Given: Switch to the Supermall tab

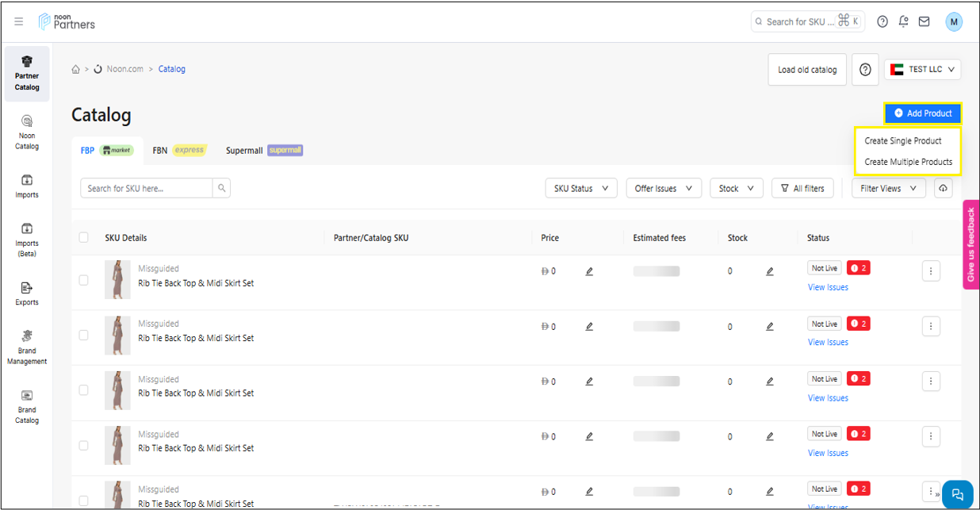Looking at the screenshot, I should 264,150.
